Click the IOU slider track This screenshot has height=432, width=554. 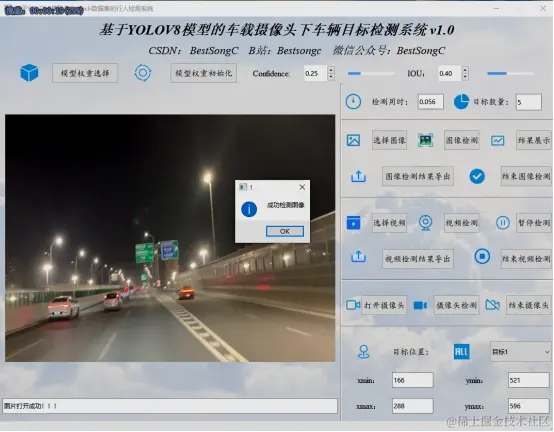click(x=510, y=73)
